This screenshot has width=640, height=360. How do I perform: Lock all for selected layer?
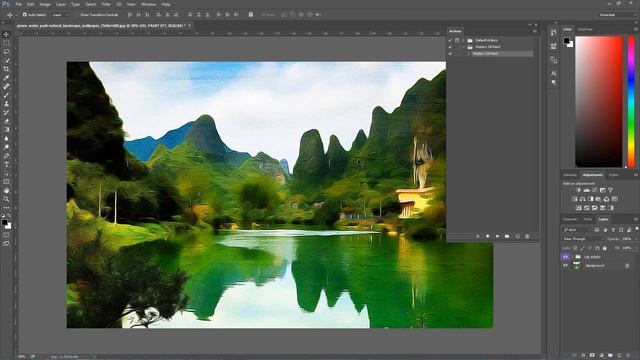click(x=604, y=248)
